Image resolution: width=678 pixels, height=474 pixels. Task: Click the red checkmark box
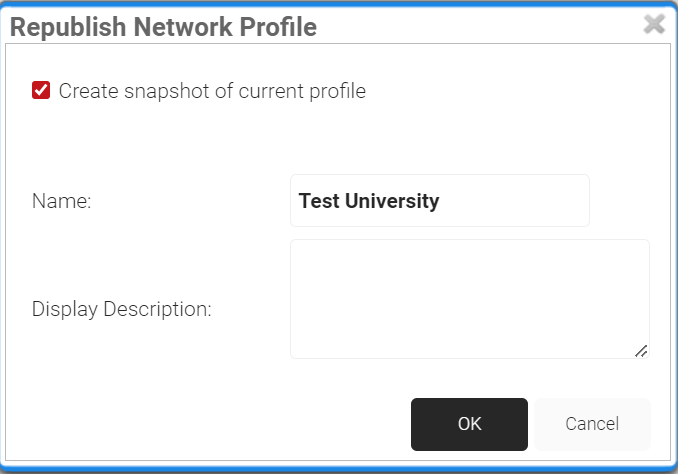click(41, 91)
